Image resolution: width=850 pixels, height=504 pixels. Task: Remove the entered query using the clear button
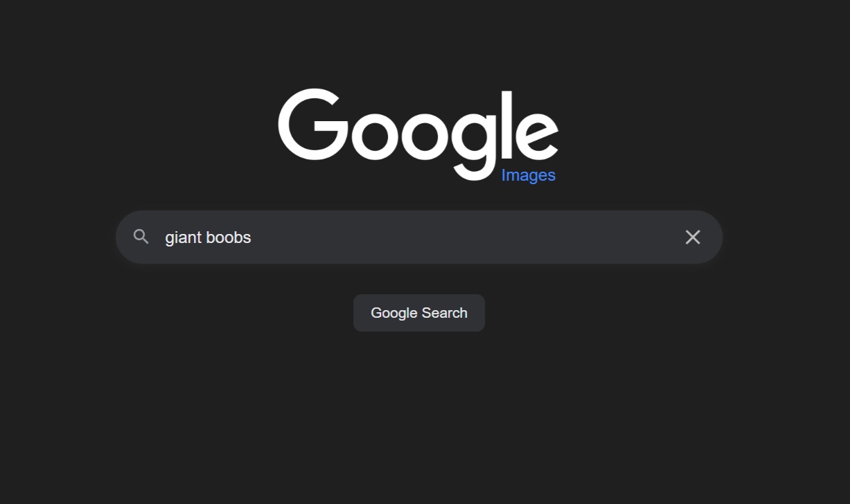point(693,237)
